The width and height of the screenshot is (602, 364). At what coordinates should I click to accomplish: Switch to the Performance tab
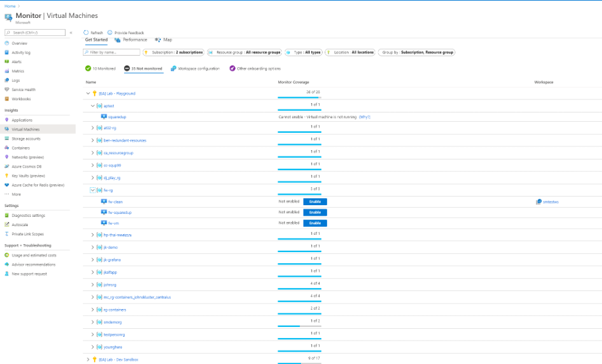pyautogui.click(x=131, y=40)
